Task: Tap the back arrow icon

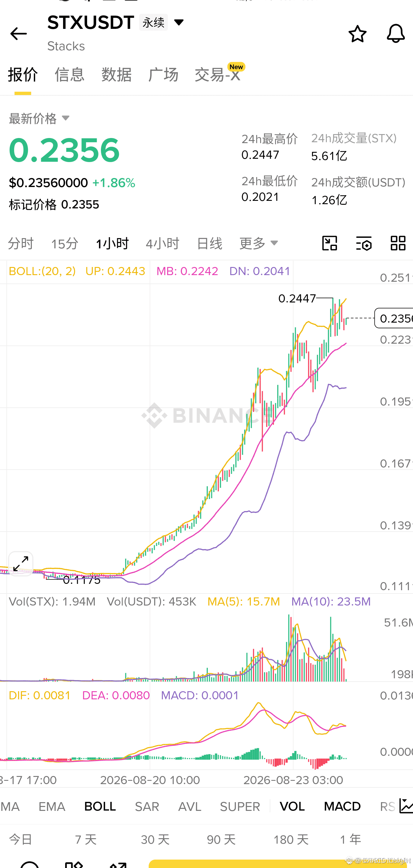Action: [x=19, y=34]
